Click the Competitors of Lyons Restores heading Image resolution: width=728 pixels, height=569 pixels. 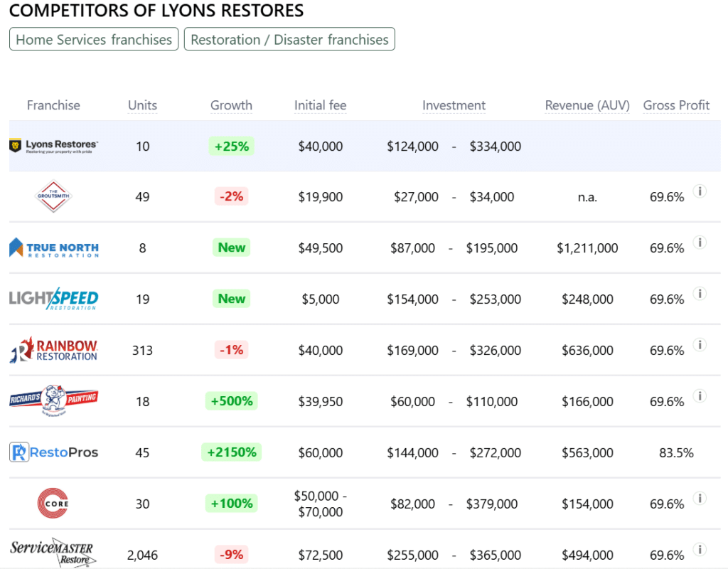(156, 10)
